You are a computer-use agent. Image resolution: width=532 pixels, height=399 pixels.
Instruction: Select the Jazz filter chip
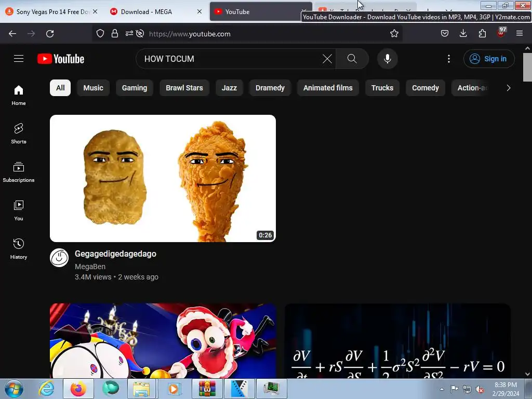[x=229, y=88]
